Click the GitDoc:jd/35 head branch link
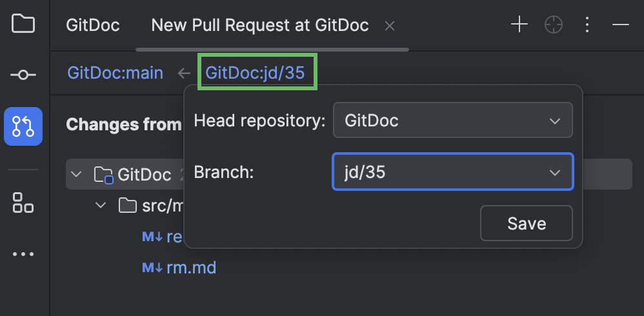Screen dimensions: 644x316 point(255,73)
